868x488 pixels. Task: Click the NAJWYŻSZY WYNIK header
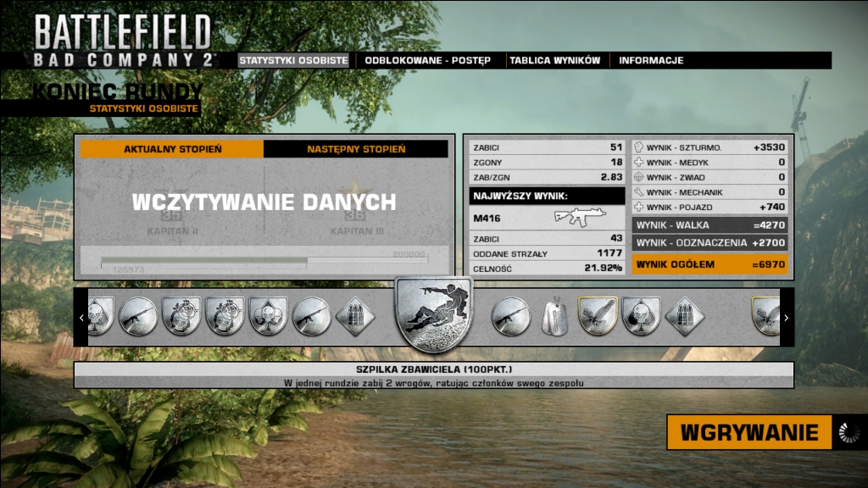pos(547,196)
